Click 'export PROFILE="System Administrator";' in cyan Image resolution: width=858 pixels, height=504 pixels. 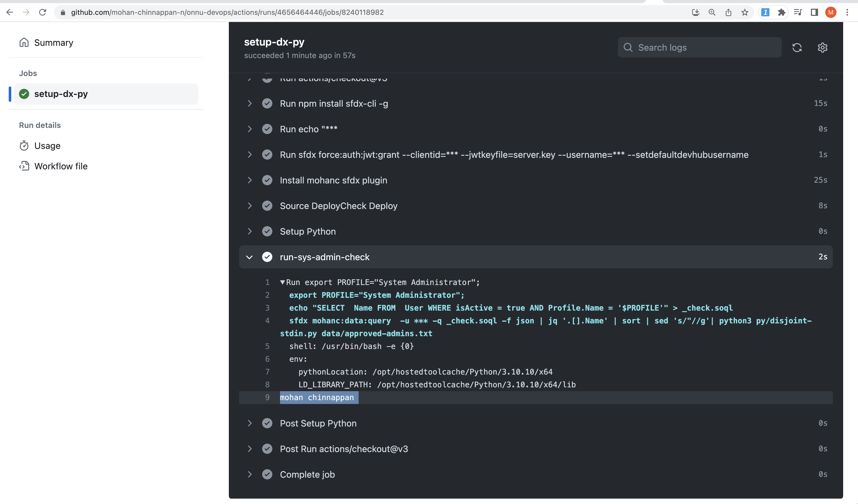click(377, 295)
